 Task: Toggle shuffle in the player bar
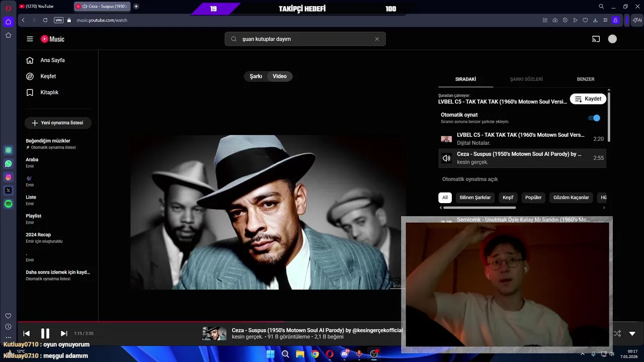(x=617, y=333)
